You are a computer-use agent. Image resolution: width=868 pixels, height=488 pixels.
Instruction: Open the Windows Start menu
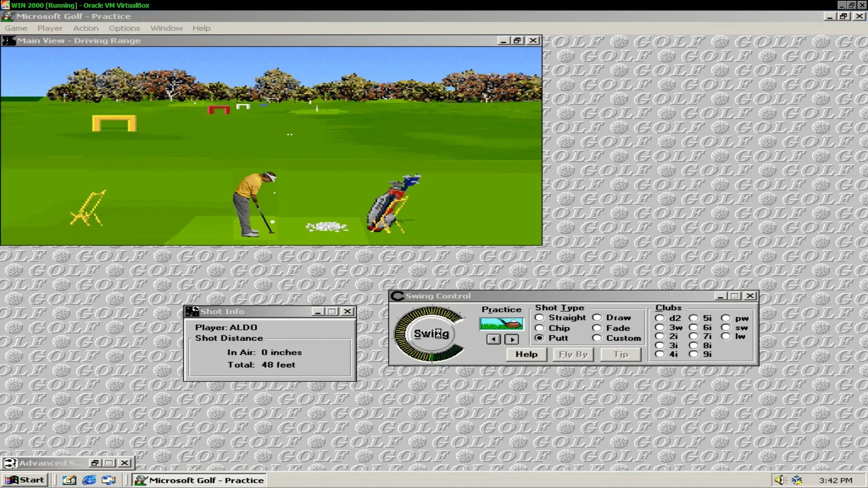tap(25, 480)
